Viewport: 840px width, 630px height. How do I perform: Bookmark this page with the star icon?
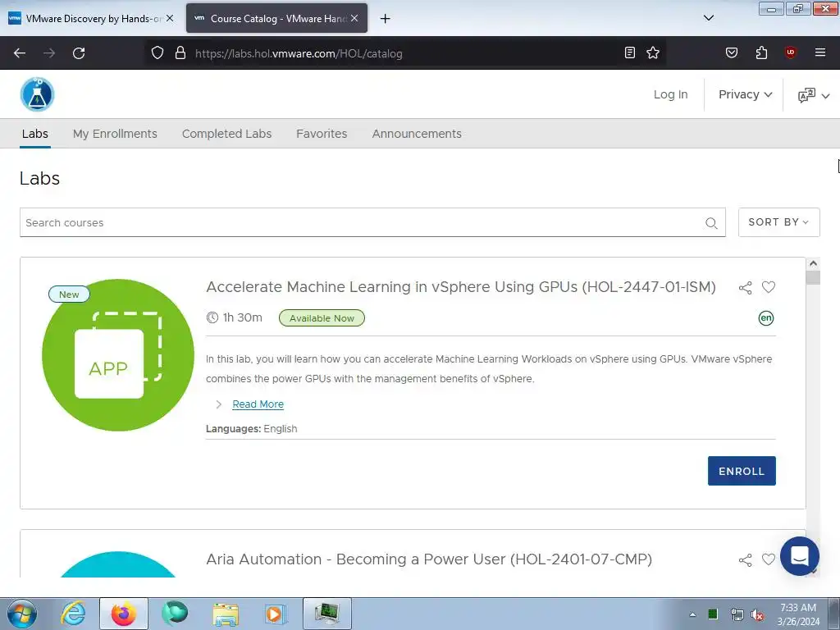[652, 52]
